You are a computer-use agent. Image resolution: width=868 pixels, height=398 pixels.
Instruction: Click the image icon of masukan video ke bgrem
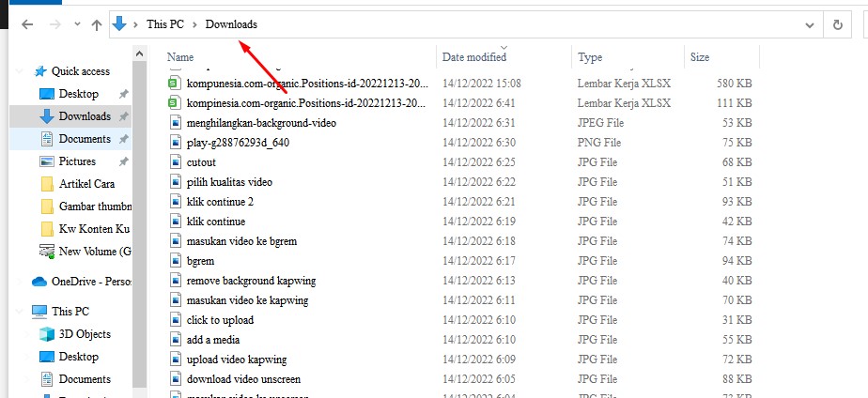tap(176, 241)
